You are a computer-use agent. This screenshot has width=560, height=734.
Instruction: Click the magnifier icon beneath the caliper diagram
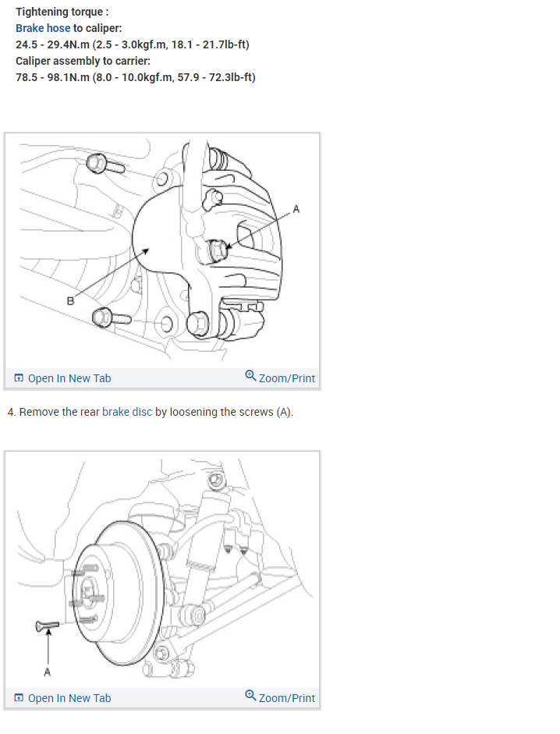click(250, 375)
